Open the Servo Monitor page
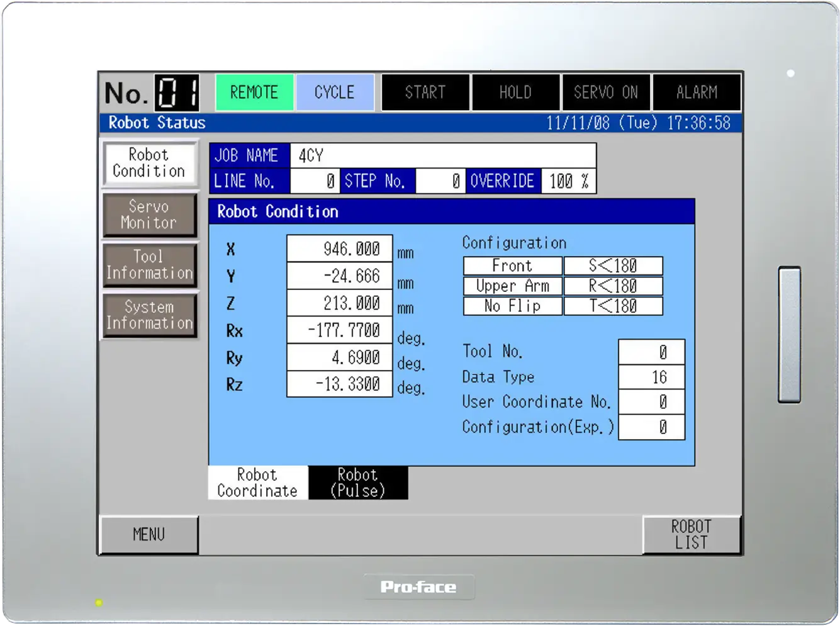Viewport: 840px width, 626px height. tap(150, 215)
